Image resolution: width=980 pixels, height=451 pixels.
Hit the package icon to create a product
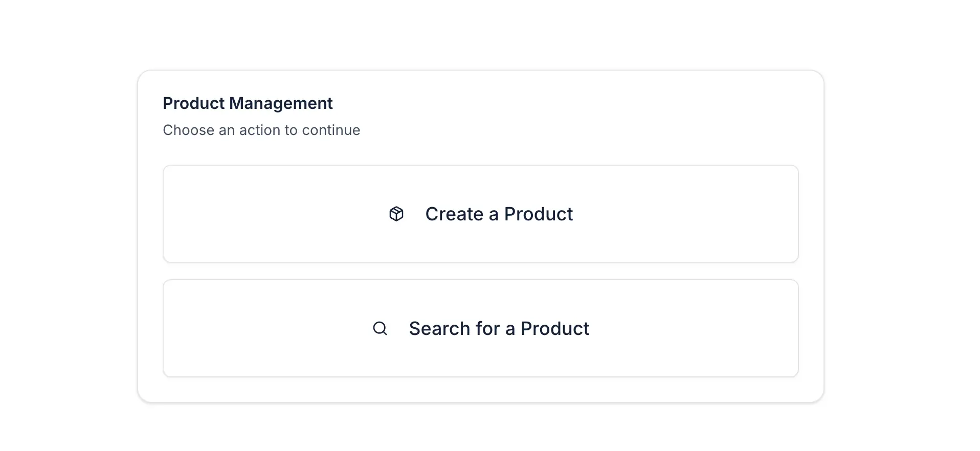point(396,214)
